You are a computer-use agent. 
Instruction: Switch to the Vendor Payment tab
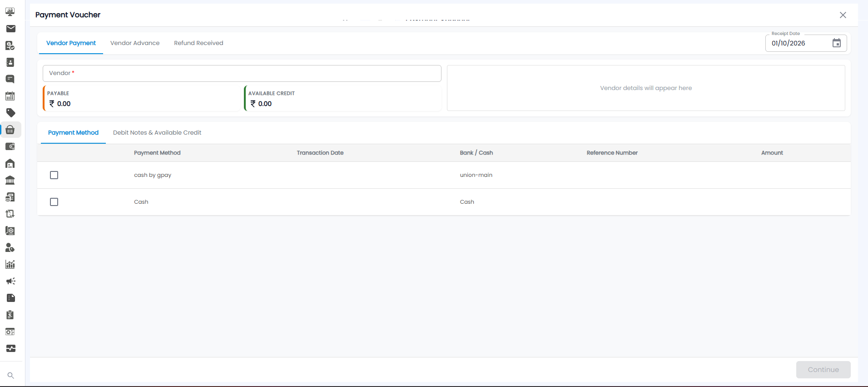coord(71,43)
